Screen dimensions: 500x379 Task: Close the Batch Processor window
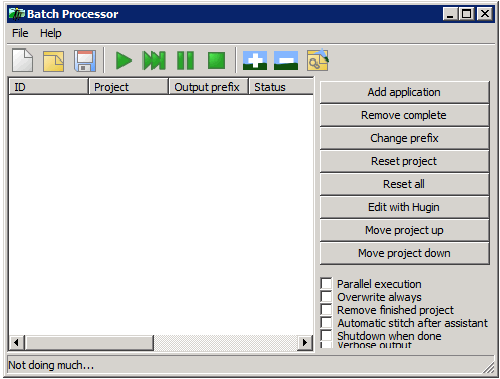click(485, 14)
